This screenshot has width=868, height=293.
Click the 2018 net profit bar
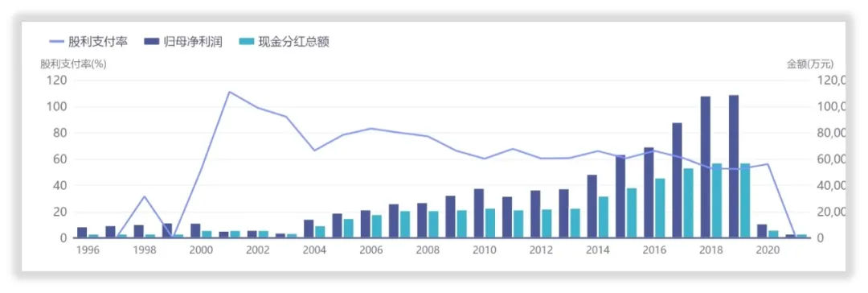pos(706,167)
